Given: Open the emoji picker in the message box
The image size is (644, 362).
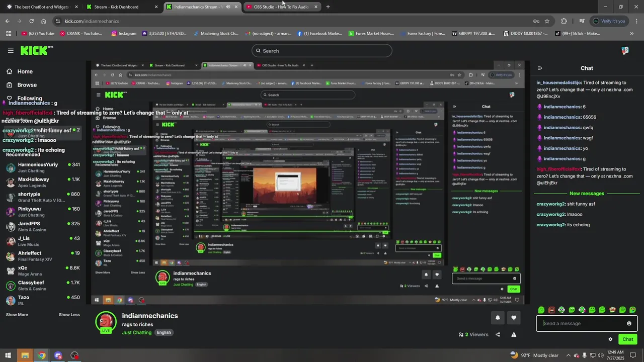Looking at the screenshot, I should (629, 323).
